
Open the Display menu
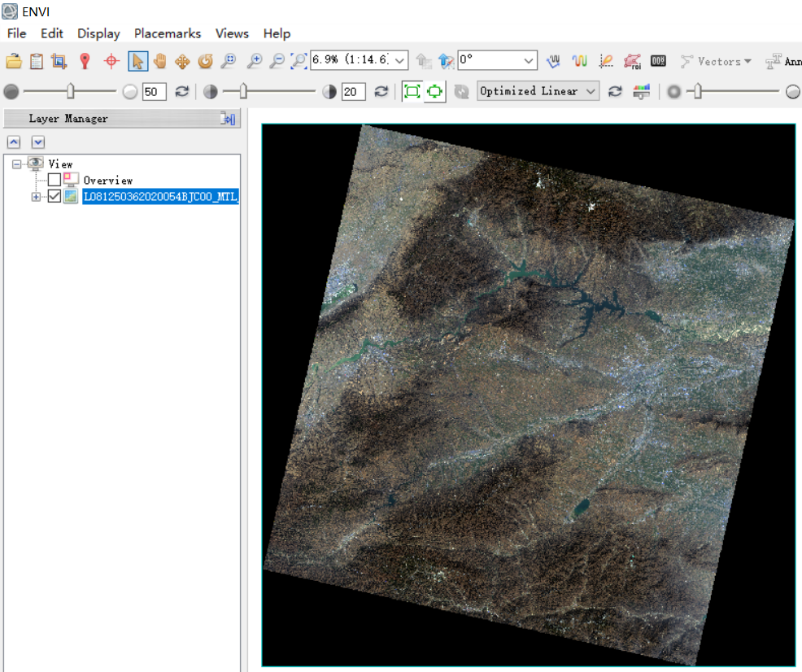click(x=98, y=33)
